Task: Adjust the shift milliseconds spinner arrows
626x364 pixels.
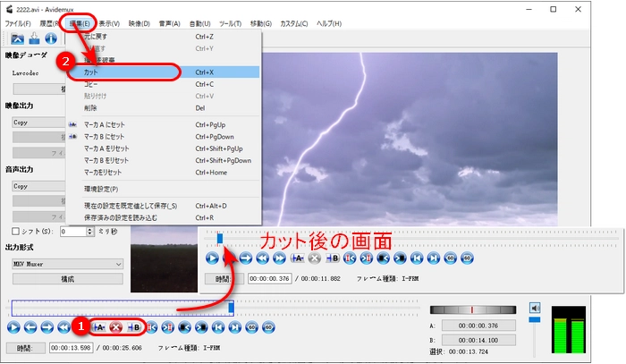Action: (x=90, y=232)
